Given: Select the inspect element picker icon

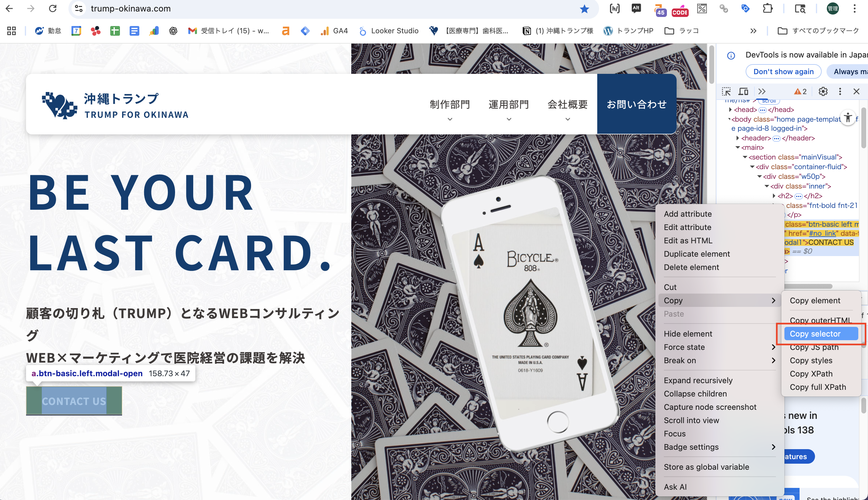Looking at the screenshot, I should coord(726,91).
